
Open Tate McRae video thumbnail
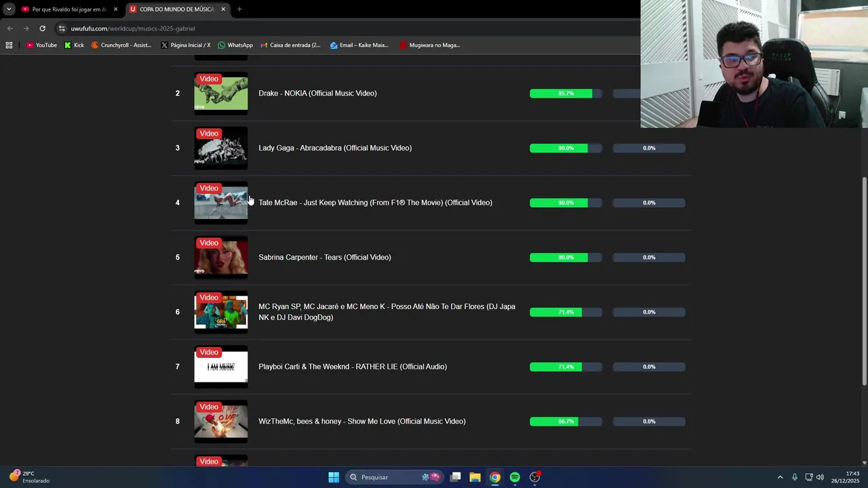coord(221,203)
